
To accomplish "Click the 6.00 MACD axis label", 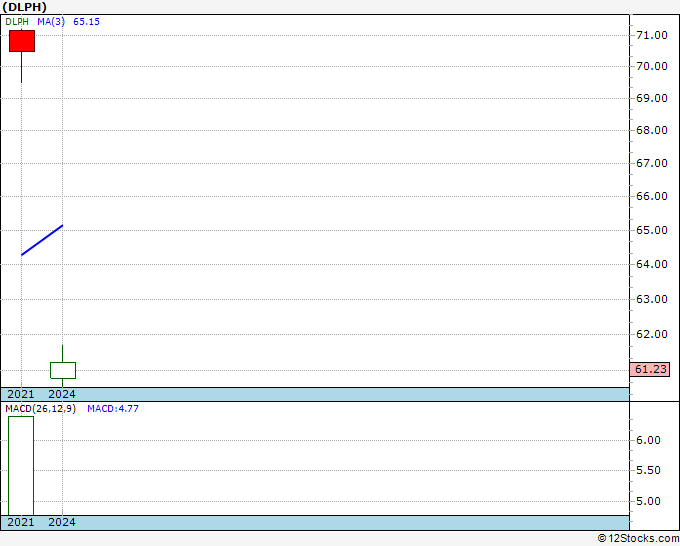I will (648, 440).
